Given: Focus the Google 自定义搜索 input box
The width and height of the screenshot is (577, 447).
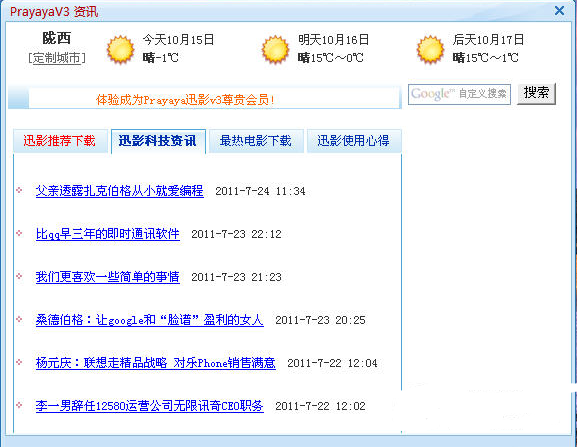Looking at the screenshot, I should 459,94.
